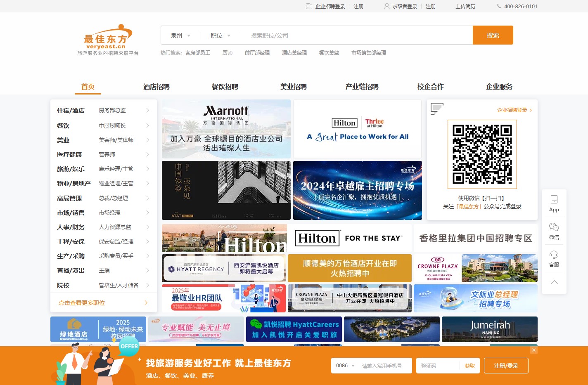Viewport: 588px width, 385px height.
Task: Expand the 餐饮 category arrow
Action: [147, 125]
